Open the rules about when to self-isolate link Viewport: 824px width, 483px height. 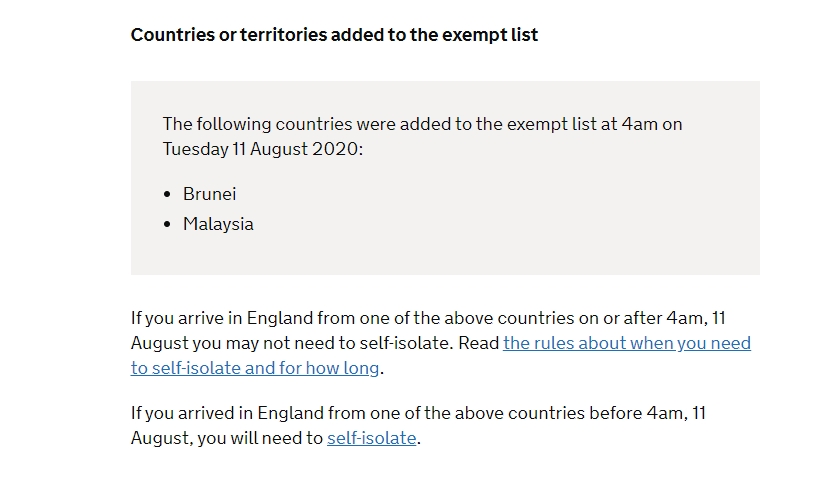(626, 343)
